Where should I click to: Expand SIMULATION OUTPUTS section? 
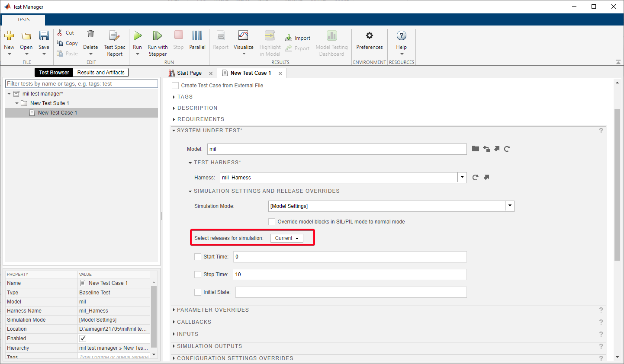click(x=174, y=346)
